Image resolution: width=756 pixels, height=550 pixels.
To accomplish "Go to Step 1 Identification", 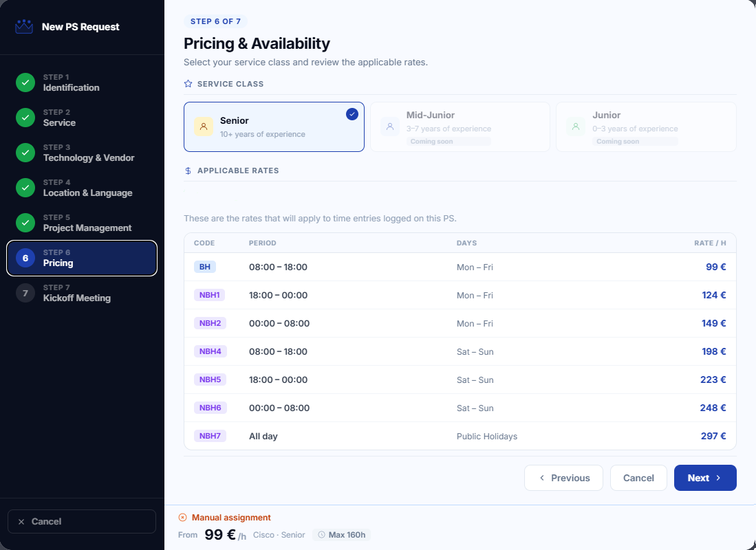I will tap(82, 82).
